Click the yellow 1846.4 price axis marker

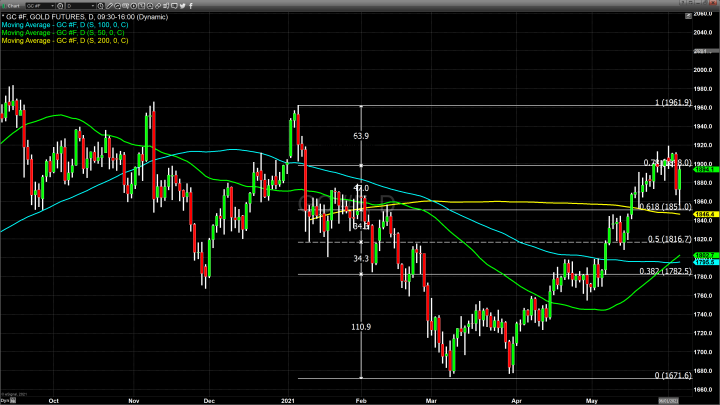point(703,213)
